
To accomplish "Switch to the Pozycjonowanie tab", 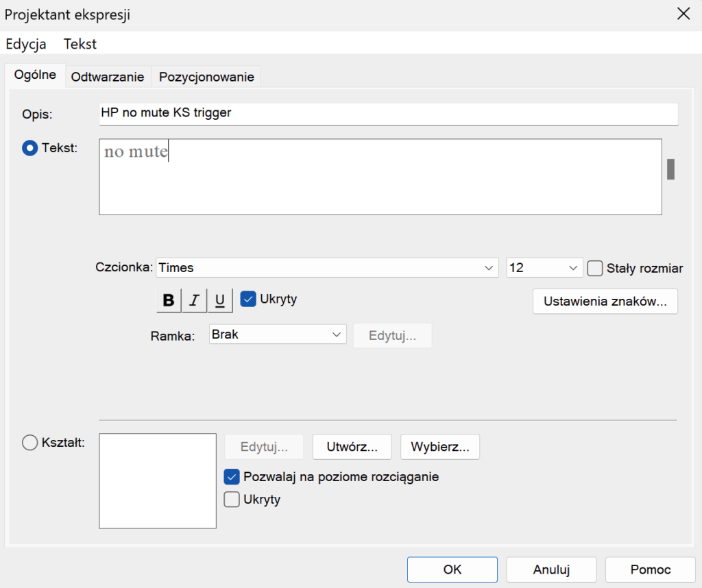I will pos(206,77).
